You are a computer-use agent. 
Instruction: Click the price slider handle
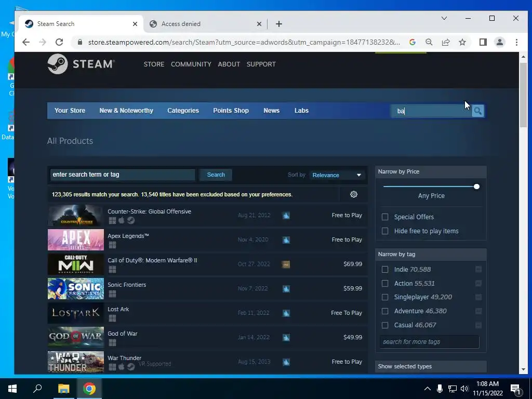[476, 187]
